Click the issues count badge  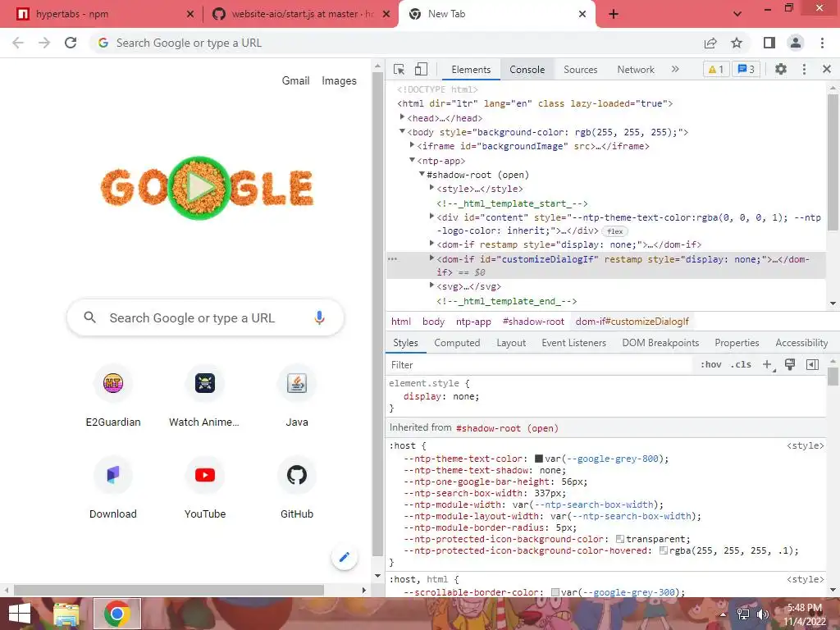746,69
